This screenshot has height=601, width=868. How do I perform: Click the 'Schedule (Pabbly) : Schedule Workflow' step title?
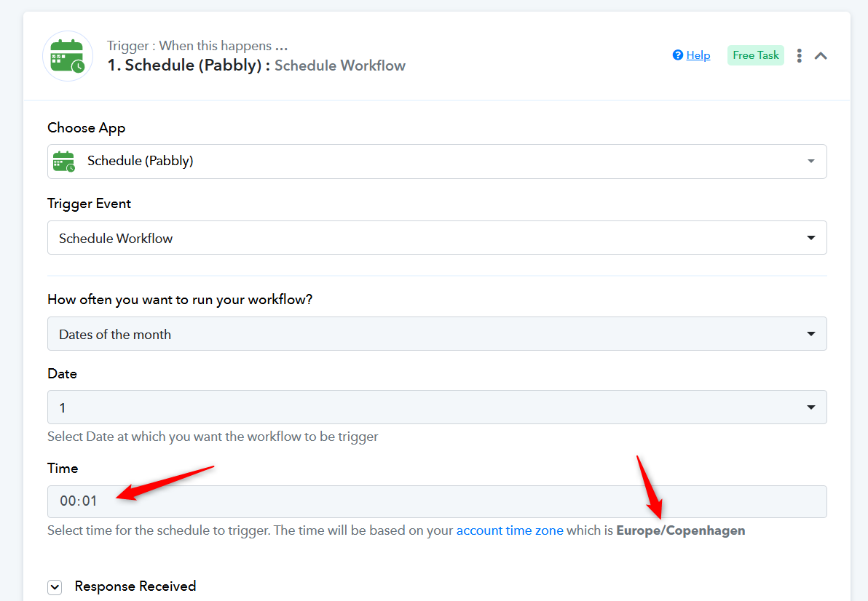256,65
